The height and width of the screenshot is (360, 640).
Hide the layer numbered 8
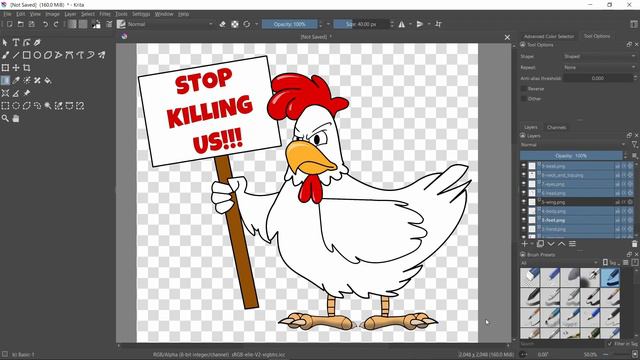pyautogui.click(x=524, y=175)
